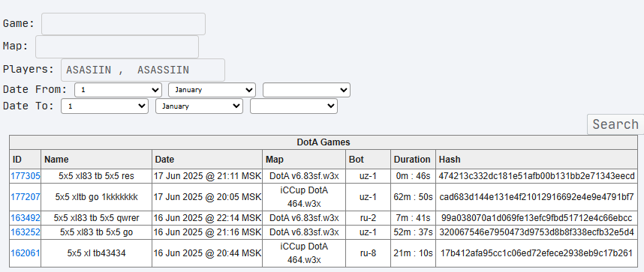Click the Search button

[615, 124]
